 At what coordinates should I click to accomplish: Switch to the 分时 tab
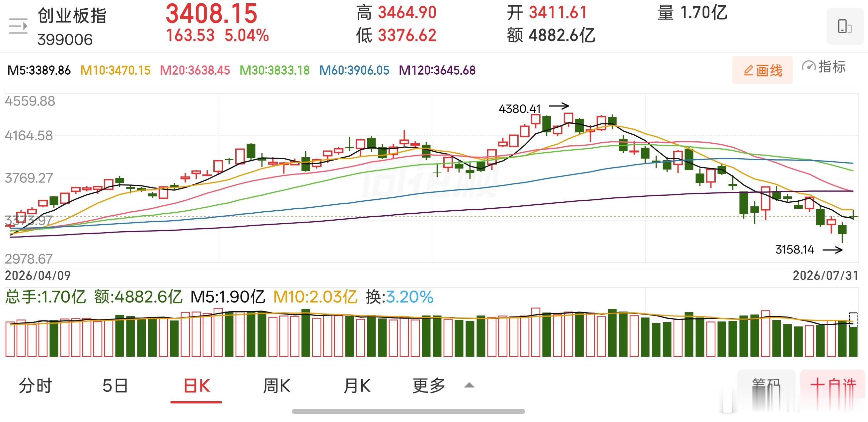coord(36,386)
